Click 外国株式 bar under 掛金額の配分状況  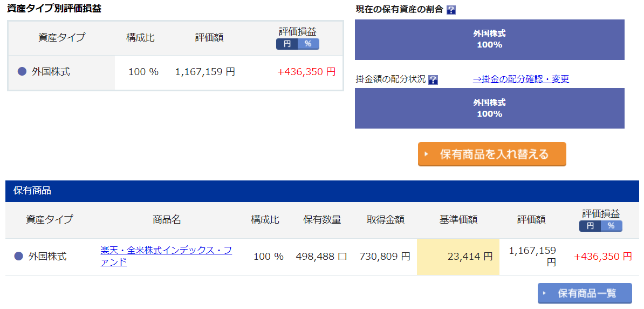coord(490,108)
